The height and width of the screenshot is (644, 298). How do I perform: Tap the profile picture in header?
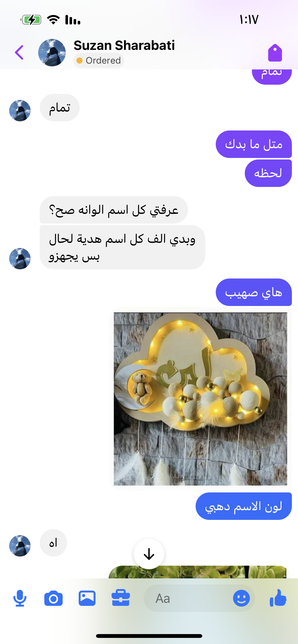(52, 52)
